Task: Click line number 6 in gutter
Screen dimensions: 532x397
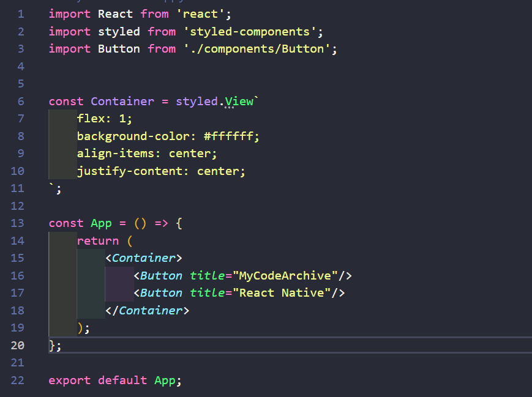Action: (x=21, y=102)
